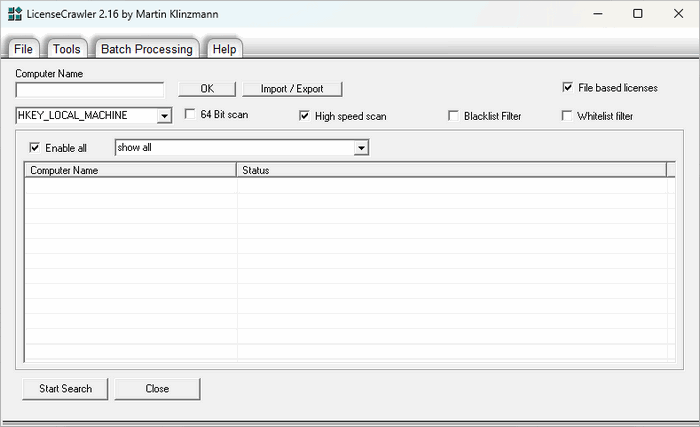
Task: Maximize the LicenseCrawler window
Action: [638, 14]
